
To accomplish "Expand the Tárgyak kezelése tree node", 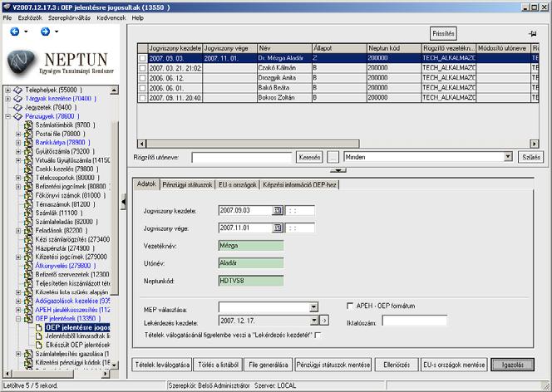I will pos(7,99).
